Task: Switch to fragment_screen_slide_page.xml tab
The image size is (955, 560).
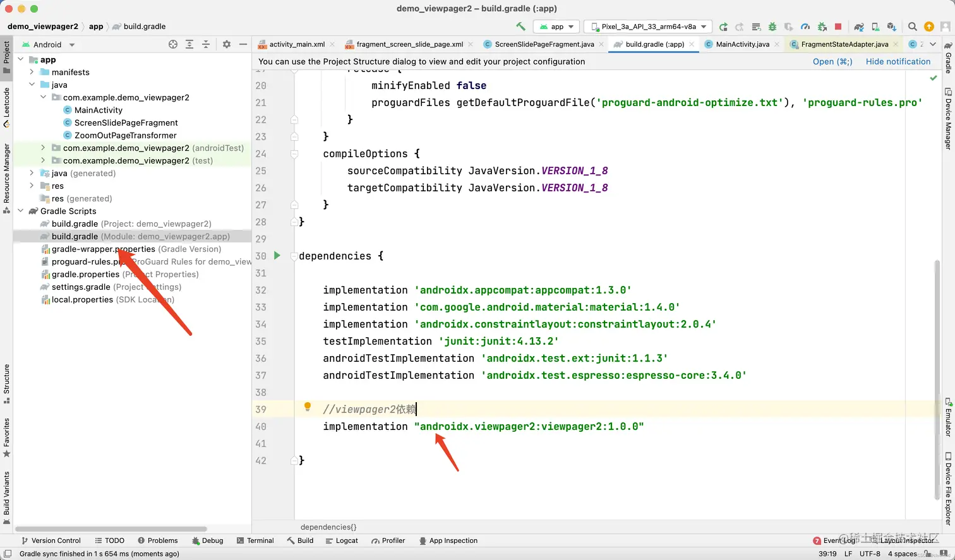Action: [x=409, y=44]
